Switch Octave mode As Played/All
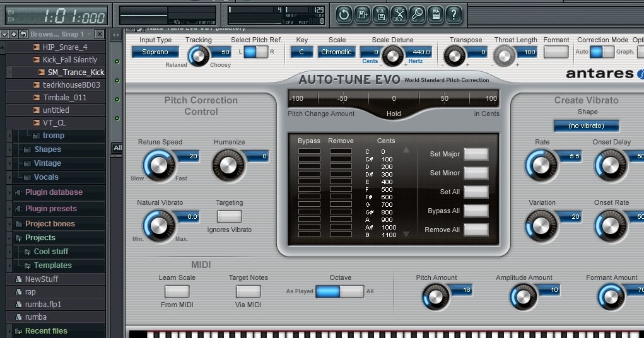Image resolution: width=644 pixels, height=338 pixels. pyautogui.click(x=339, y=291)
